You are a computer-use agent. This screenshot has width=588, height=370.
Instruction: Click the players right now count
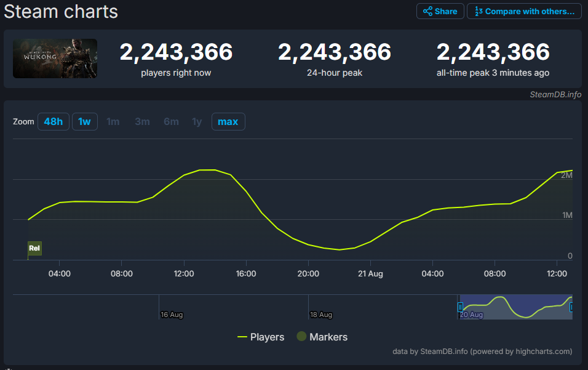click(176, 52)
